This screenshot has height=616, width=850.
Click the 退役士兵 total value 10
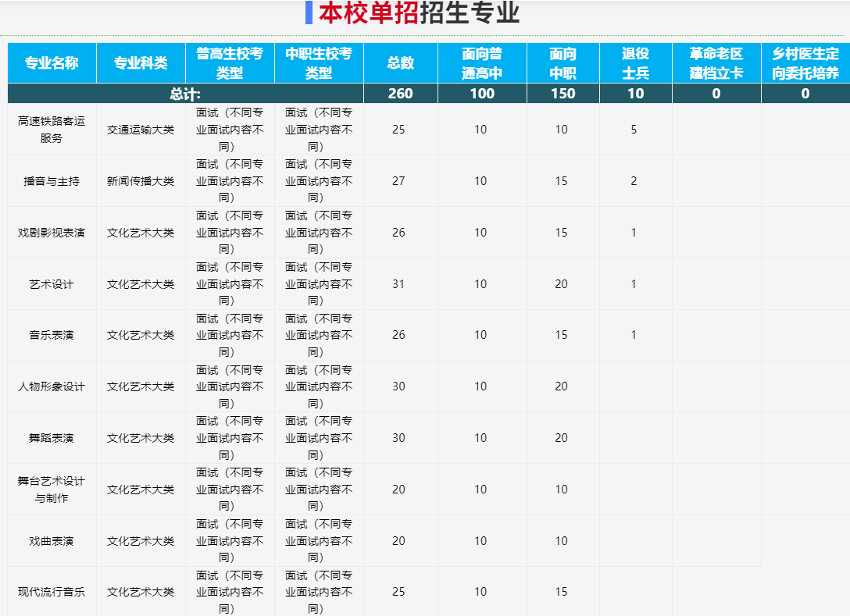[x=636, y=94]
